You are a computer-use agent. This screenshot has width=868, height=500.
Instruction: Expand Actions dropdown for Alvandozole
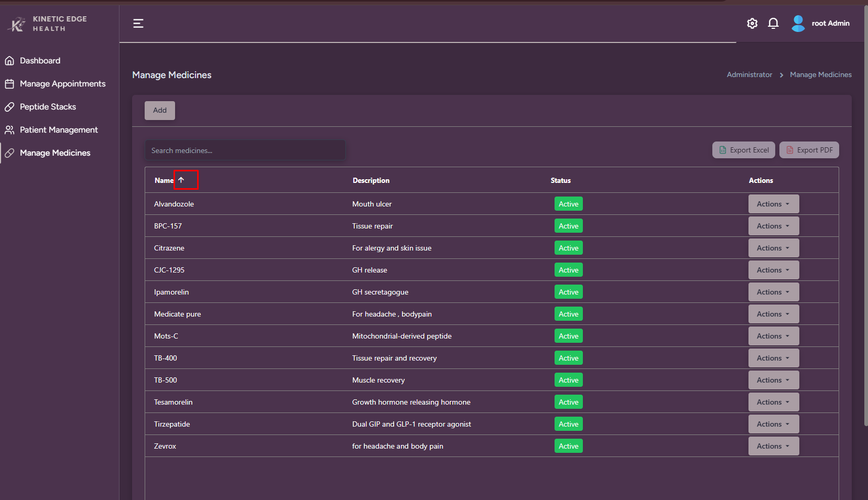tap(773, 204)
